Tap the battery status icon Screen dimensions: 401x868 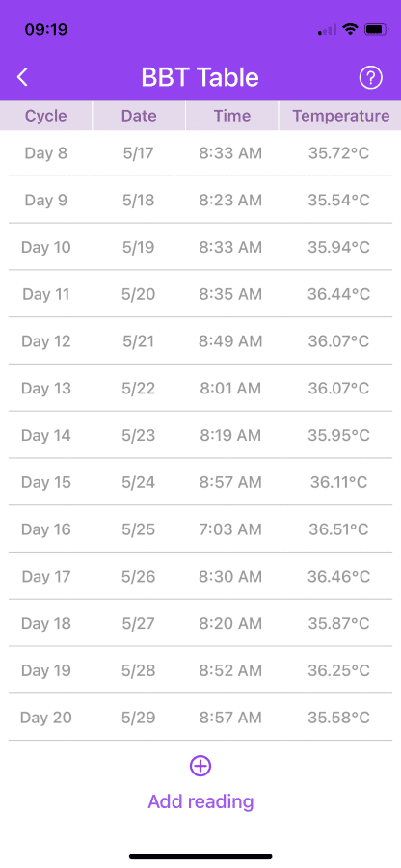(376, 29)
